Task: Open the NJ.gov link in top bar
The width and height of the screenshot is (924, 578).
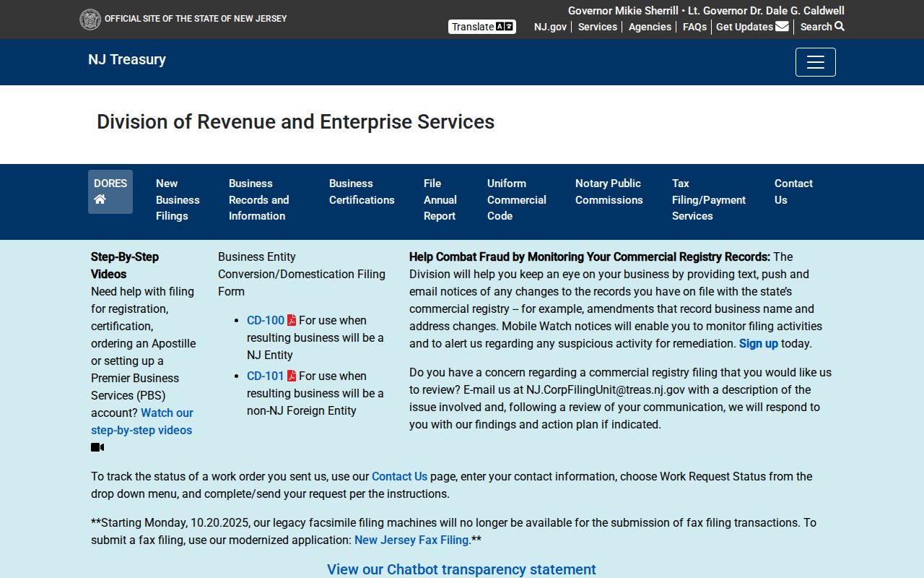Action: click(550, 27)
